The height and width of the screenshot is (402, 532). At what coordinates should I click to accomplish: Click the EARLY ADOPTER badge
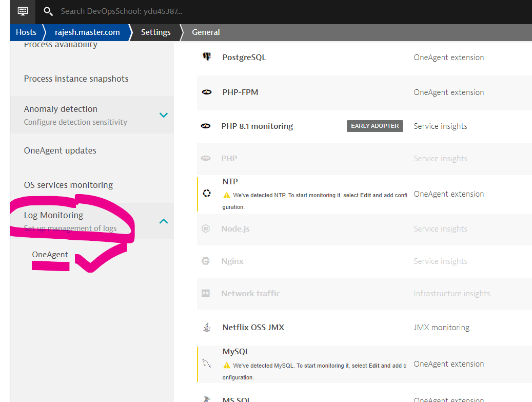click(x=375, y=126)
